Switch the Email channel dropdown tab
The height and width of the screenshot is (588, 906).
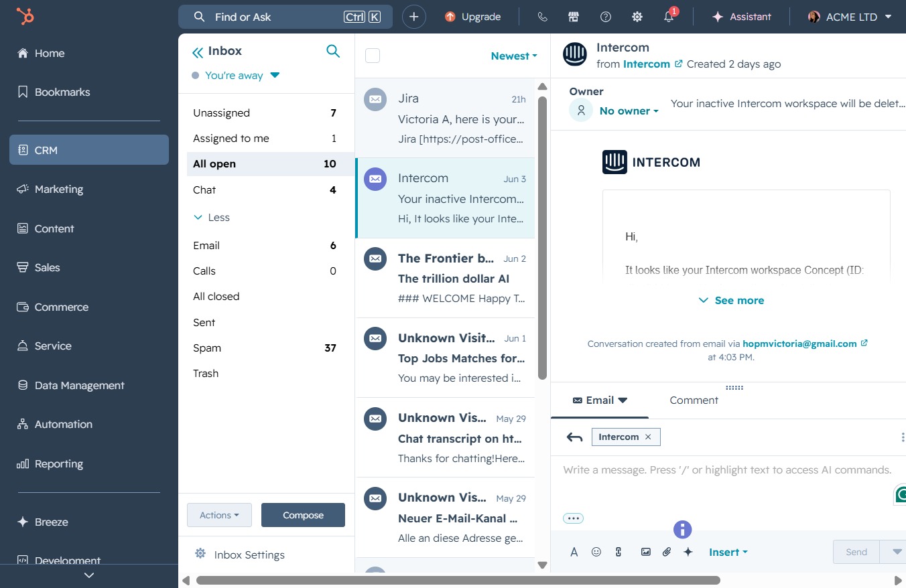click(x=600, y=400)
